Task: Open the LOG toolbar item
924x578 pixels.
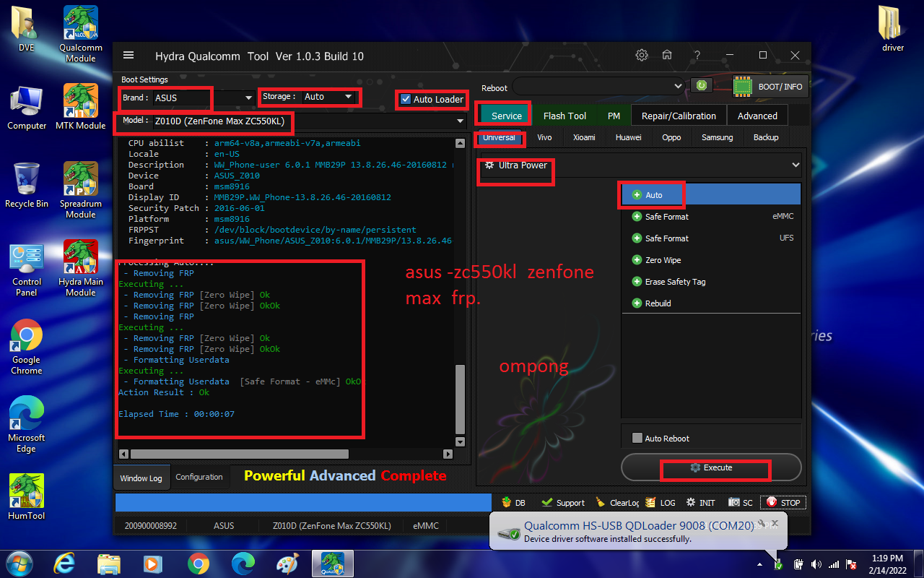Action: [x=661, y=502]
